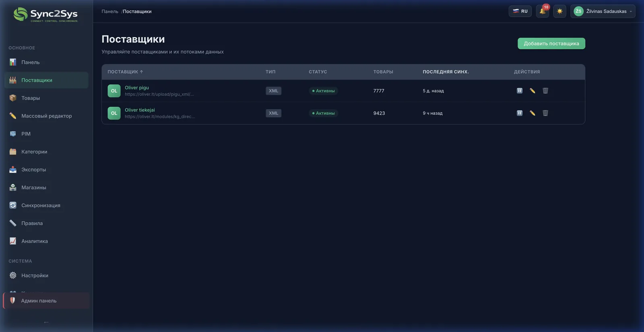Open Админ панель
This screenshot has width=644, height=332.
pyautogui.click(x=46, y=301)
